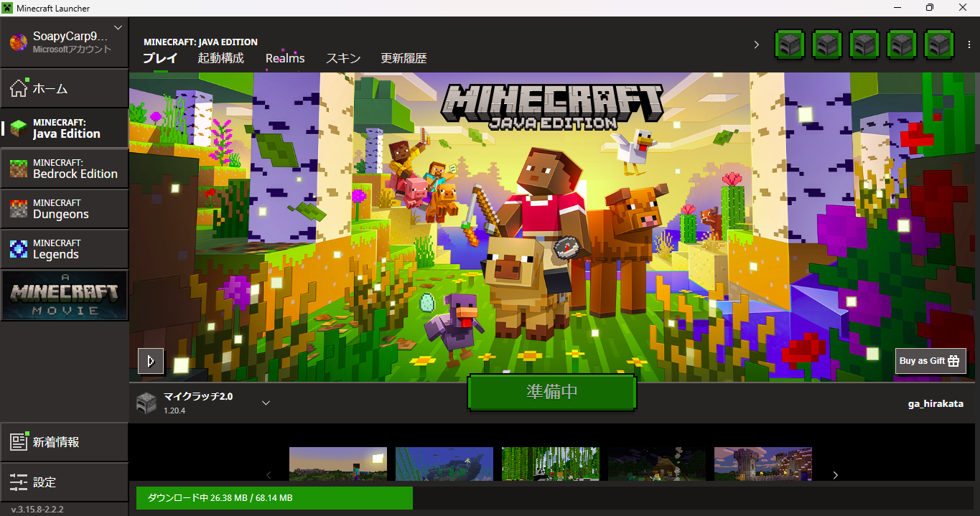Expand installation list with right chevron
This screenshot has height=516, width=980.
[x=756, y=44]
